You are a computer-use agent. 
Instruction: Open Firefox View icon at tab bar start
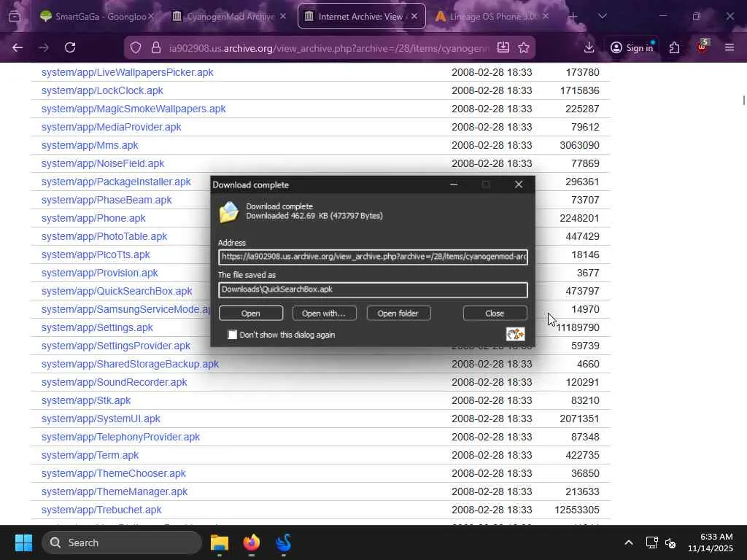pos(15,17)
